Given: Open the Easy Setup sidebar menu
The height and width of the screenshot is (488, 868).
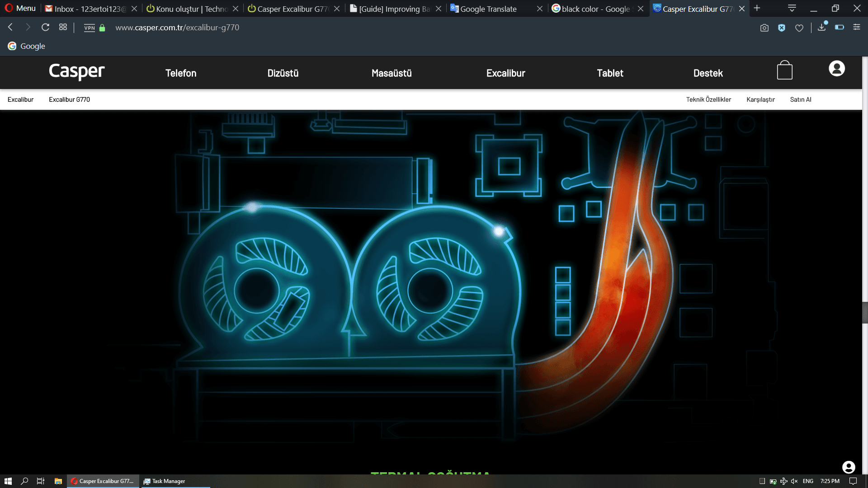Looking at the screenshot, I should coord(856,28).
